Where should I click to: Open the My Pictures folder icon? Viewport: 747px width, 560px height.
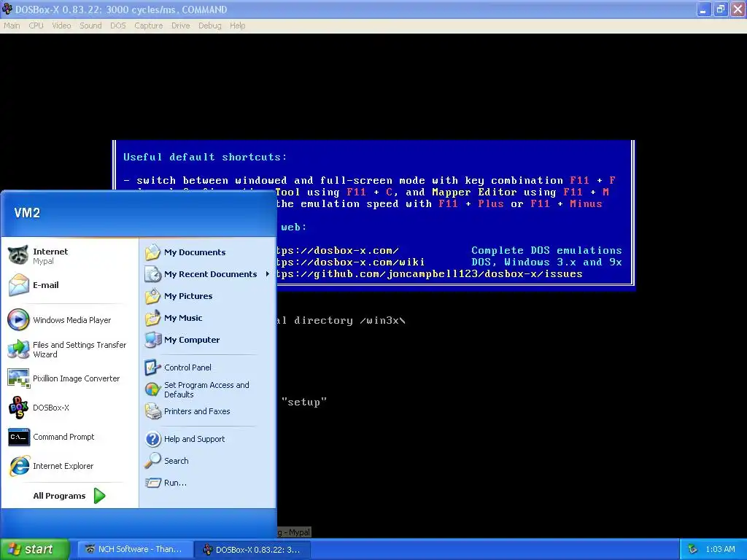(x=153, y=296)
